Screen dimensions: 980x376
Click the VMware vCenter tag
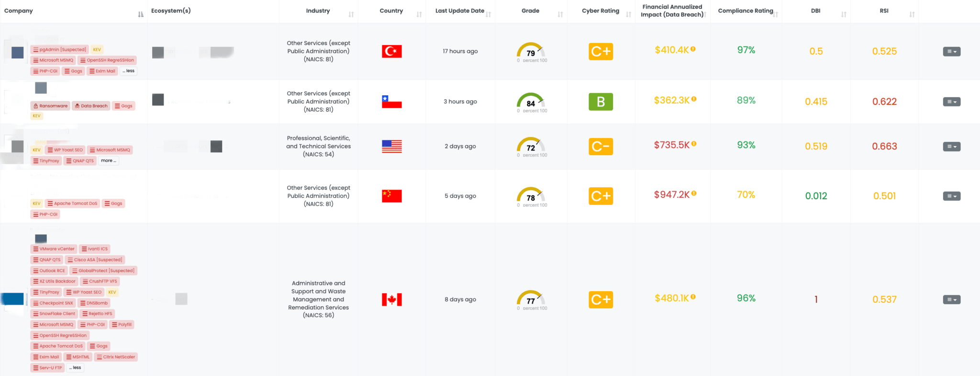pos(54,249)
